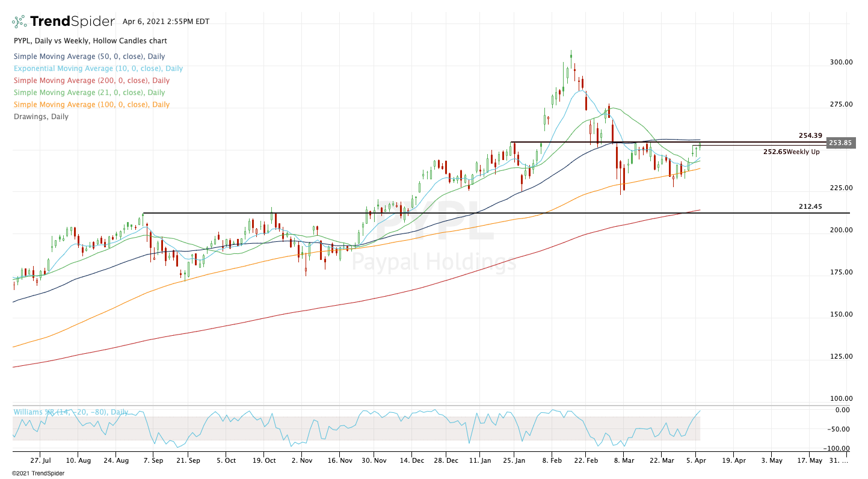Click the 28. Dec date label
The height and width of the screenshot is (479, 868).
[x=446, y=460]
